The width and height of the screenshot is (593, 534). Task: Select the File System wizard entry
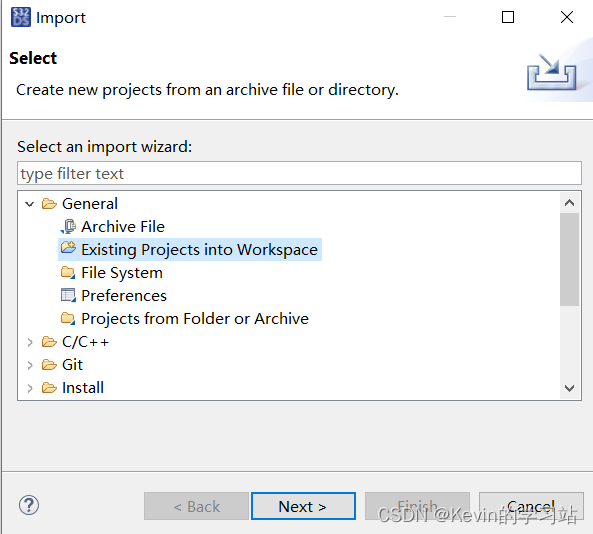coord(112,273)
